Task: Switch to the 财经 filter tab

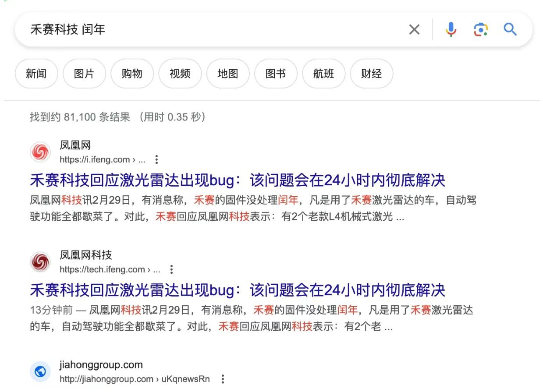Action: [x=372, y=74]
